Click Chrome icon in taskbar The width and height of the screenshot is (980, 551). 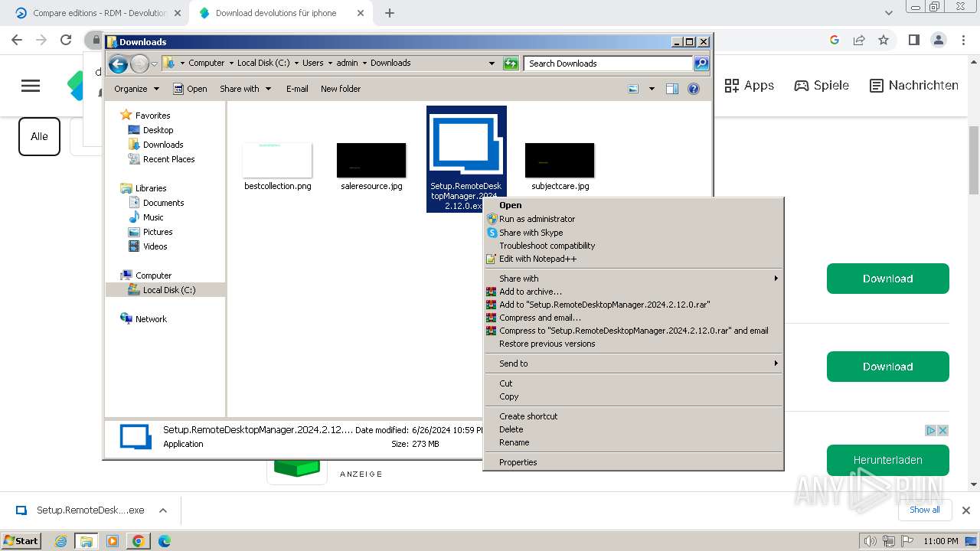pyautogui.click(x=139, y=541)
